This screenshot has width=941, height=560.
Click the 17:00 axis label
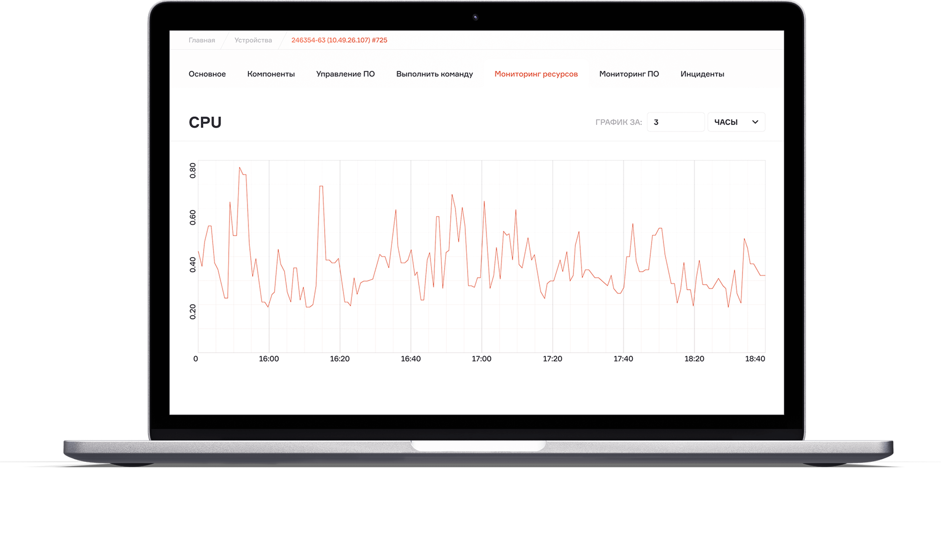tap(481, 359)
